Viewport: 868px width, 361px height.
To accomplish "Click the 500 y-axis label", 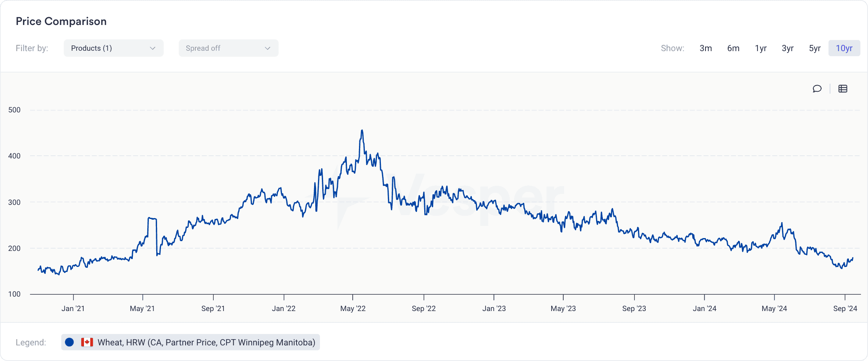I will click(x=14, y=110).
